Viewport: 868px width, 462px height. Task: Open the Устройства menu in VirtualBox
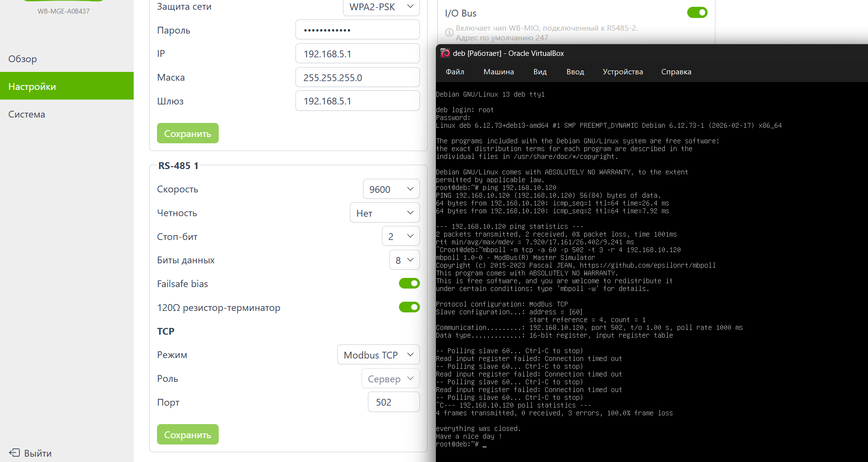point(623,72)
